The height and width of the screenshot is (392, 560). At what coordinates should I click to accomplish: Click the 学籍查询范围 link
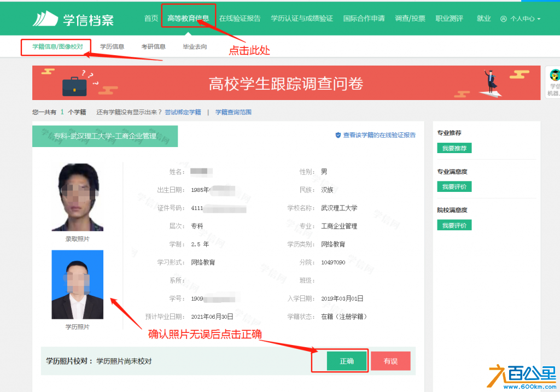[x=233, y=112]
